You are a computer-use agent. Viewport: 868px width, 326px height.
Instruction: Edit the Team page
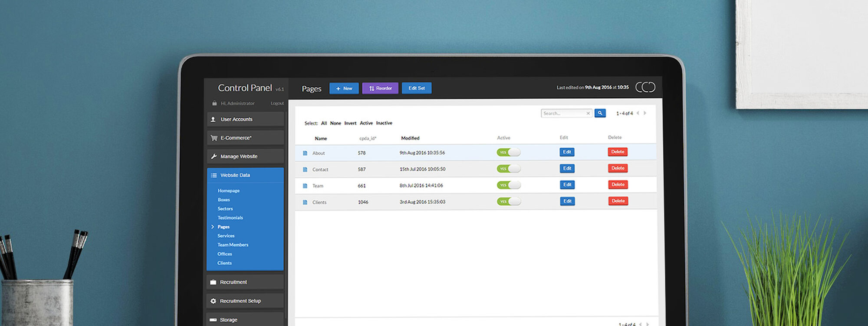[x=567, y=185]
